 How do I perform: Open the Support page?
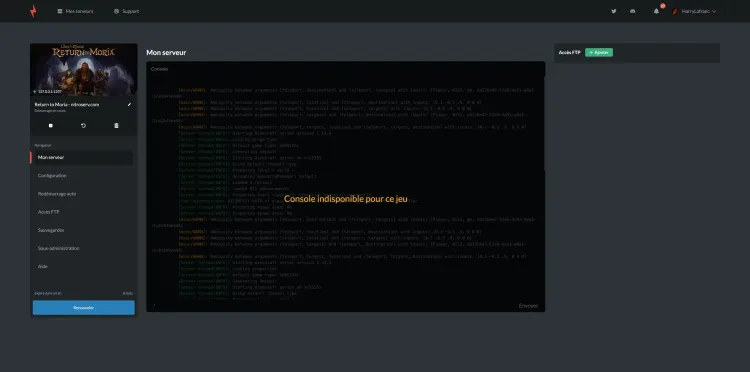coord(126,11)
